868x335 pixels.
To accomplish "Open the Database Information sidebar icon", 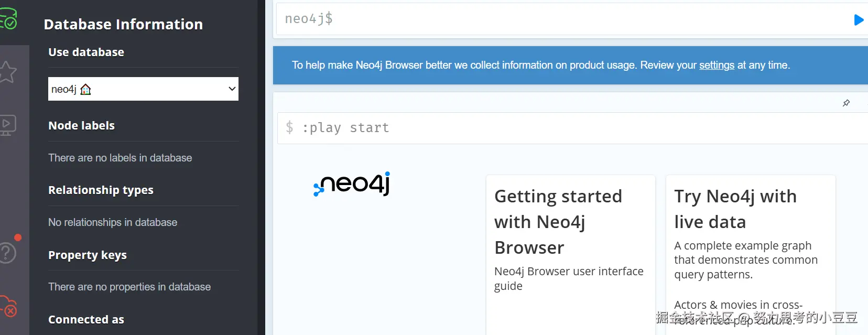I will (x=8, y=19).
